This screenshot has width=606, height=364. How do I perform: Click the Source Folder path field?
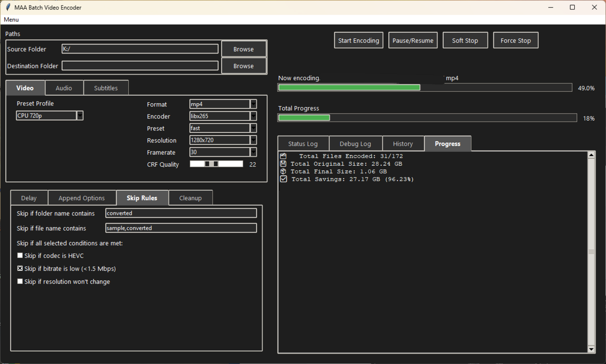(140, 49)
